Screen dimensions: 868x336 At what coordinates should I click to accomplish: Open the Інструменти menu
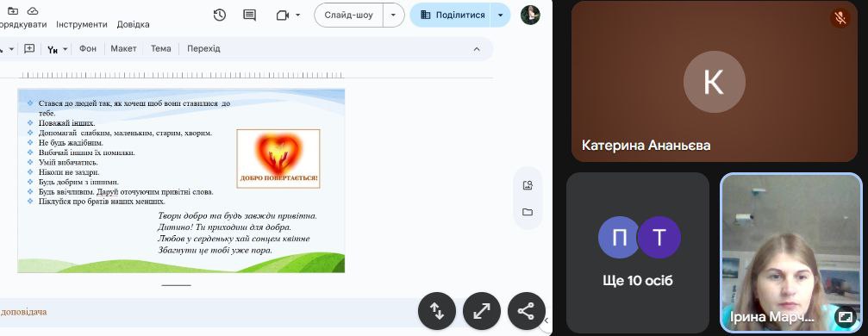(x=81, y=24)
